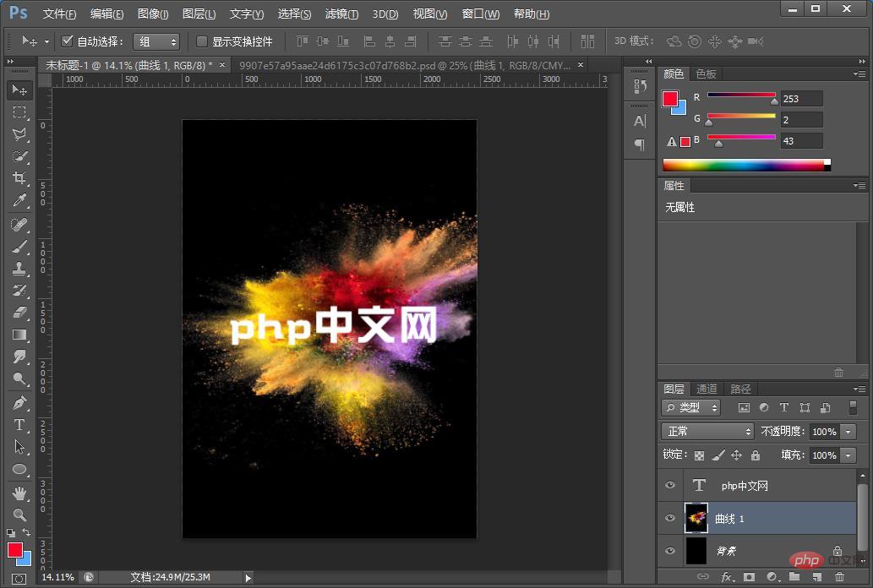Select the Pen tool
Image resolution: width=873 pixels, height=588 pixels.
coord(19,403)
